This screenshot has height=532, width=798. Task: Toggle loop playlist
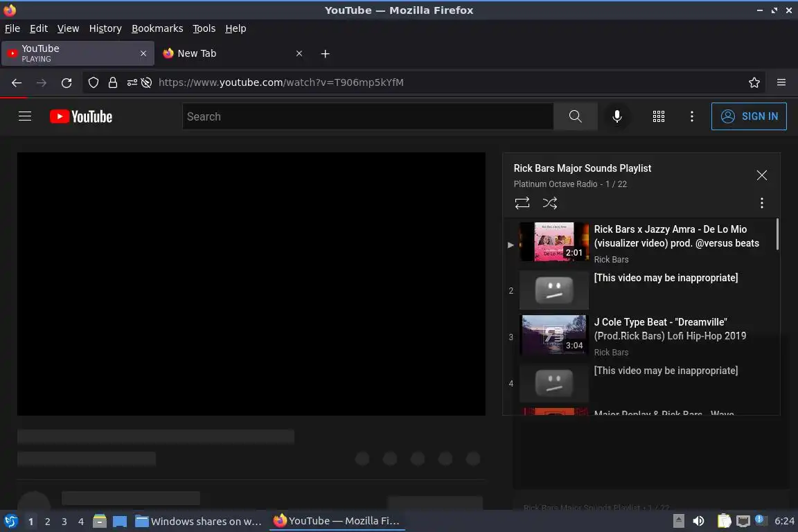coord(522,203)
